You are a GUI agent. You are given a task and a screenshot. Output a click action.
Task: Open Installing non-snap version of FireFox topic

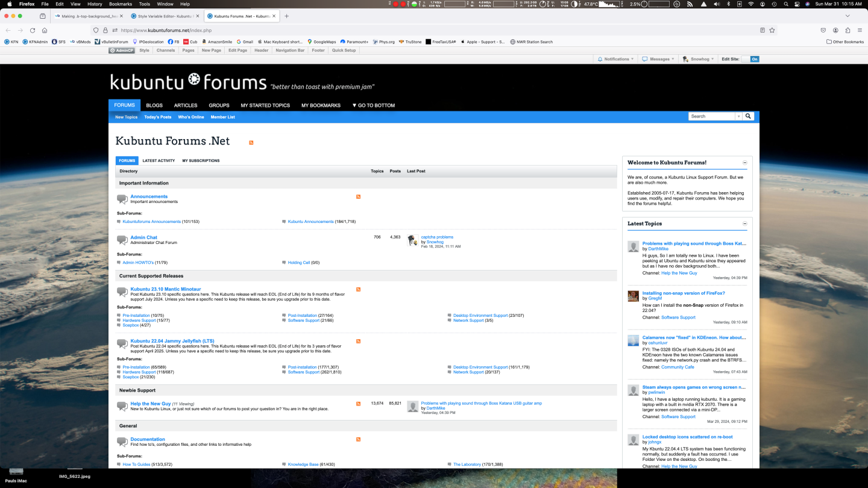point(684,293)
